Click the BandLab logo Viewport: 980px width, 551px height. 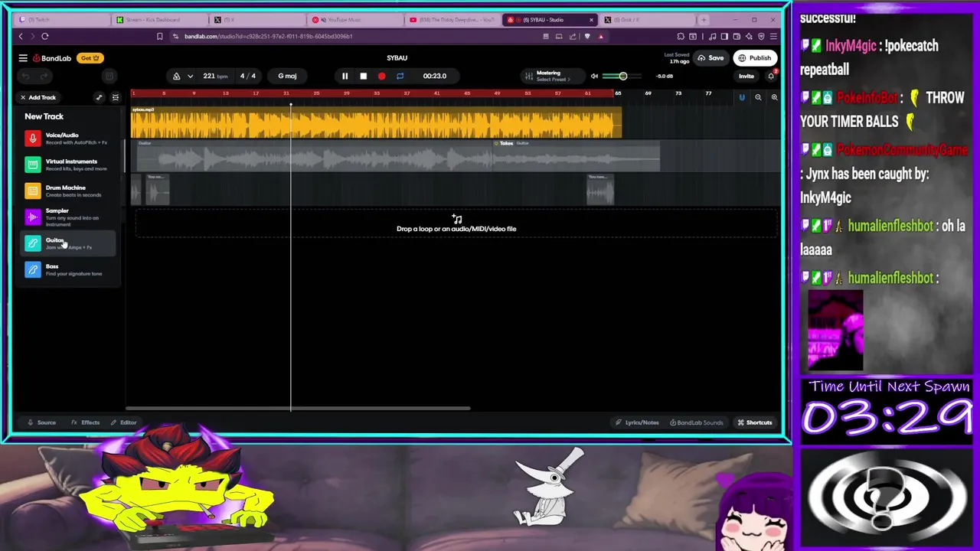(x=52, y=58)
